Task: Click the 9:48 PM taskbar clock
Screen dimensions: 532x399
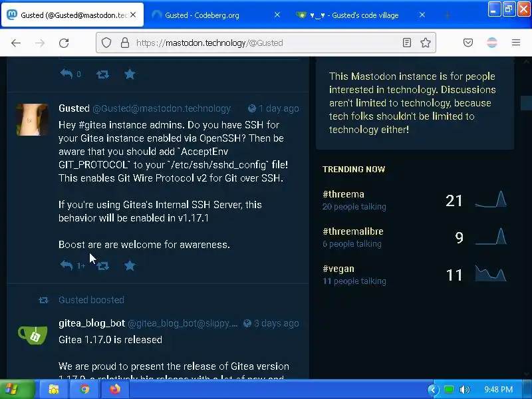Action: [498, 390]
